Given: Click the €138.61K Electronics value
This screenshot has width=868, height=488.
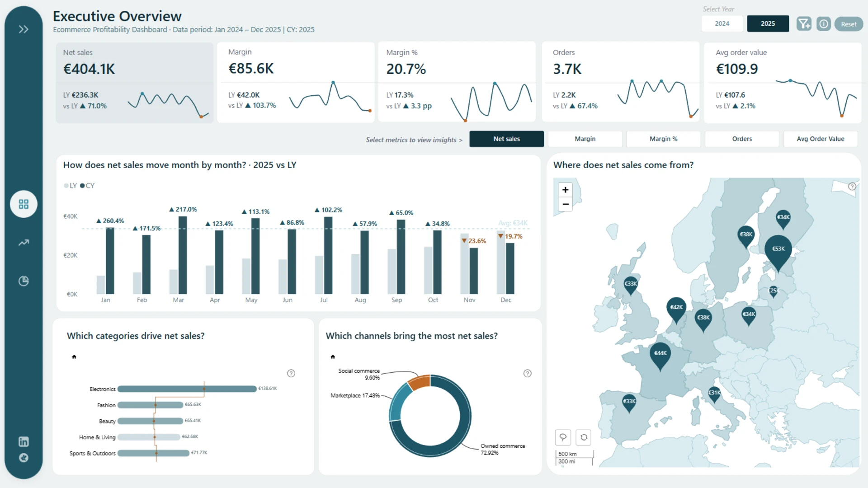Looking at the screenshot, I should [x=268, y=389].
